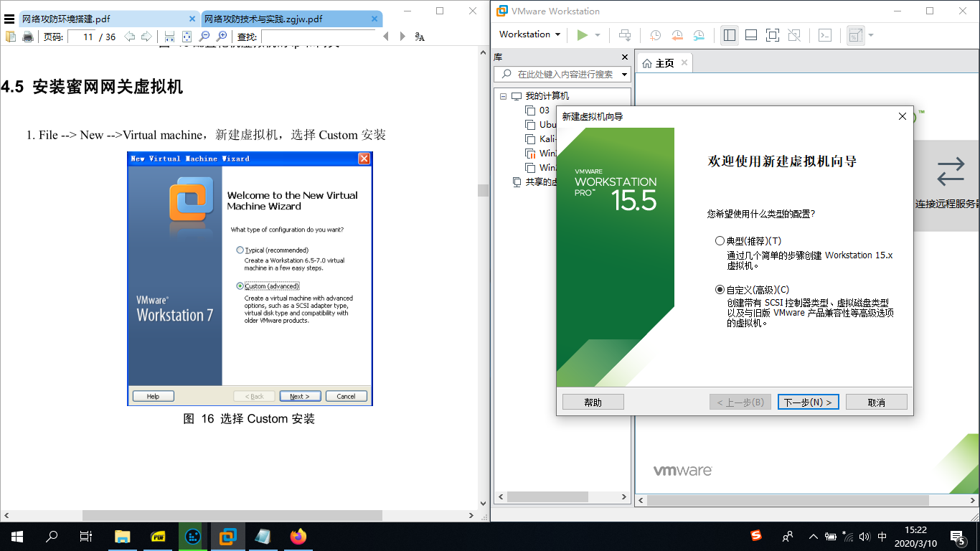The height and width of the screenshot is (551, 980).
Task: Enter VMware full screen mode
Action: click(773, 34)
